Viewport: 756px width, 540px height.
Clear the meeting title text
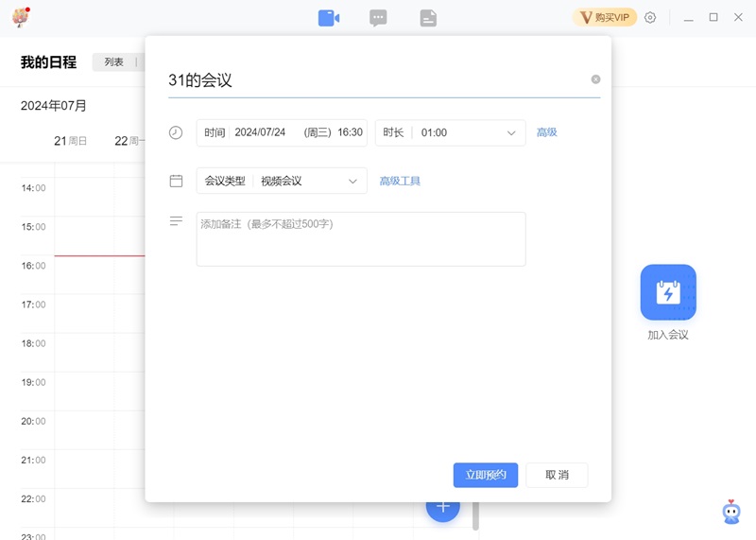pos(595,79)
